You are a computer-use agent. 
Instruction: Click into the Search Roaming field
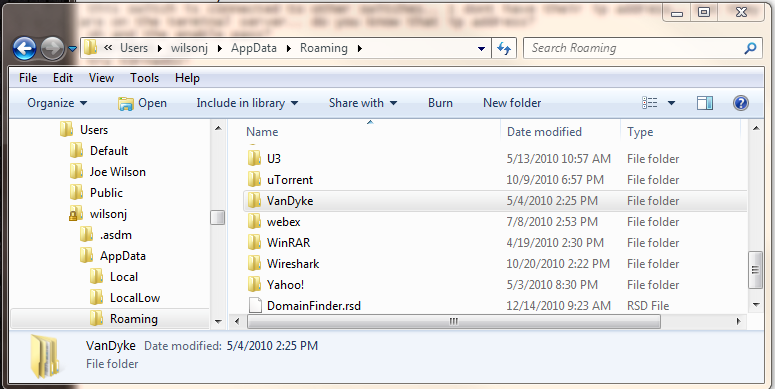[x=633, y=48]
